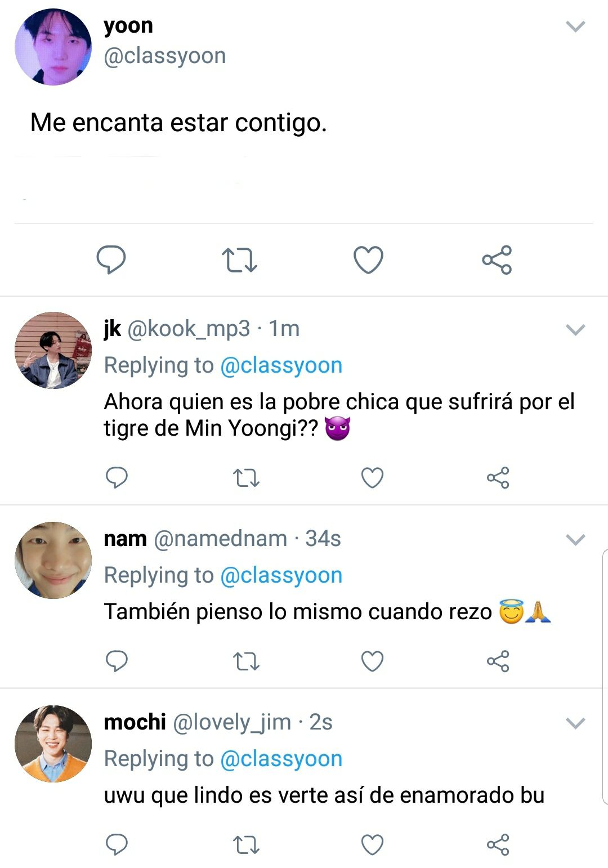
Task: Retweet yoon's tweet "Me encanta estar contigo"
Action: click(x=239, y=260)
